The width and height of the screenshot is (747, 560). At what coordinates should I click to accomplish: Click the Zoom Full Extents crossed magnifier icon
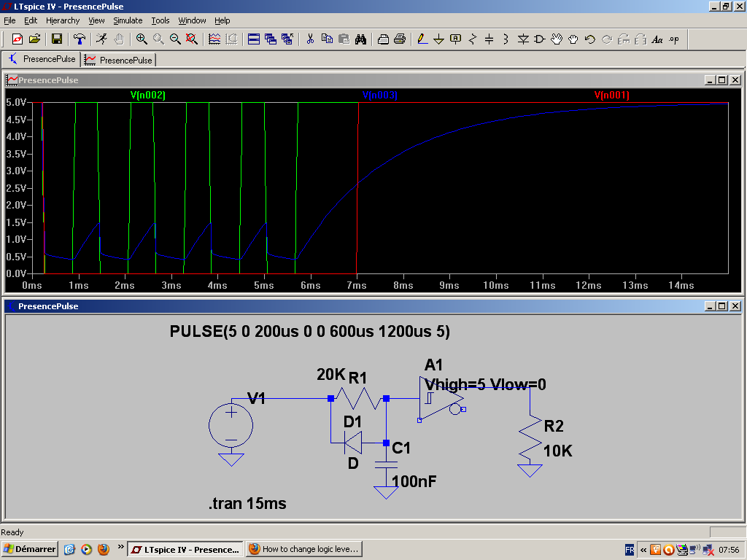pos(192,39)
